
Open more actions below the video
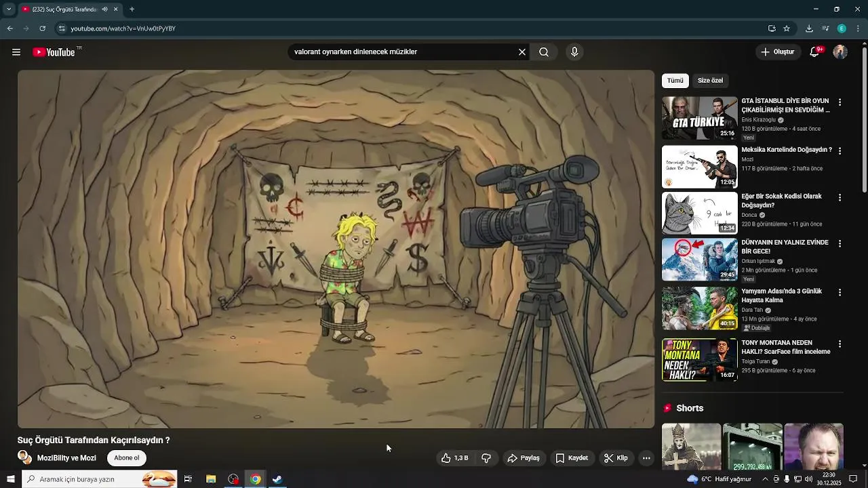646,458
